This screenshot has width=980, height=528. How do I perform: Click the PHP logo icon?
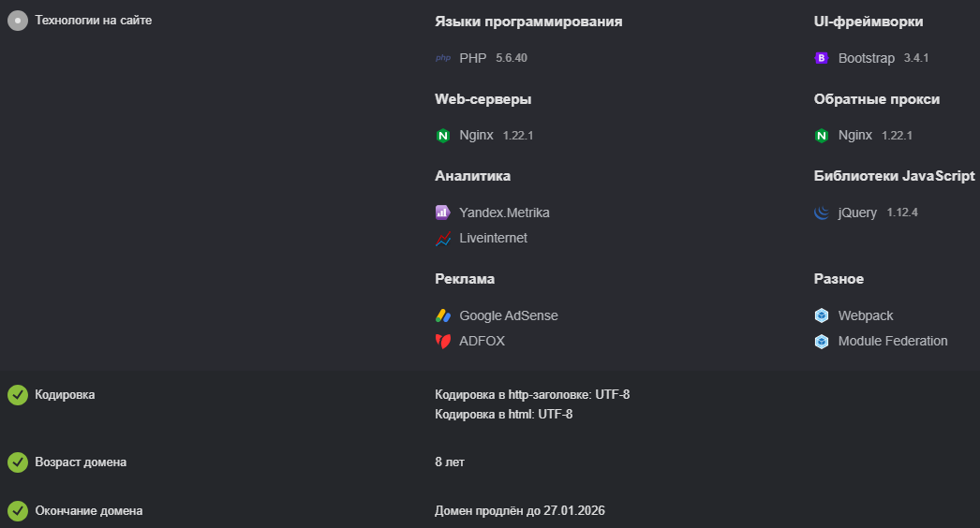[442, 58]
